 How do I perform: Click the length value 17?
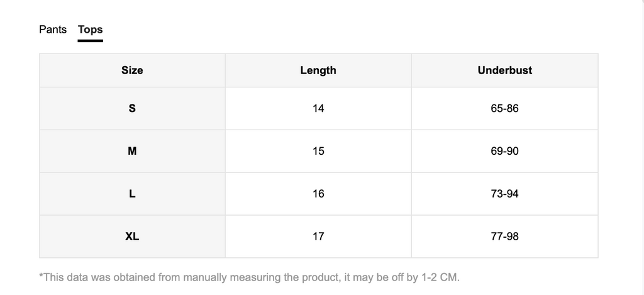[x=318, y=237]
